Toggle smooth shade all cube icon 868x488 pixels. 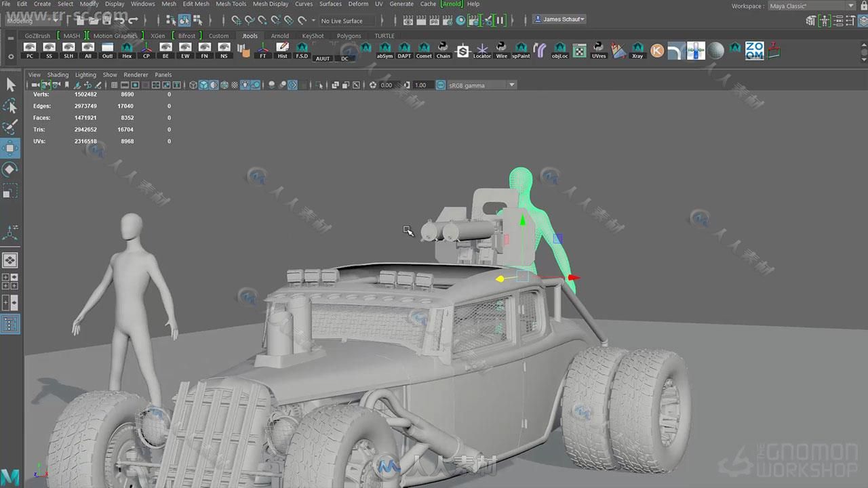[203, 85]
